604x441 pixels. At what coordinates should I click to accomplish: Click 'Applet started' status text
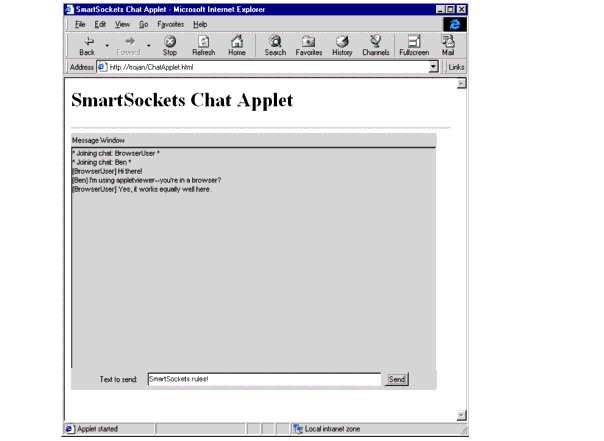coord(97,429)
